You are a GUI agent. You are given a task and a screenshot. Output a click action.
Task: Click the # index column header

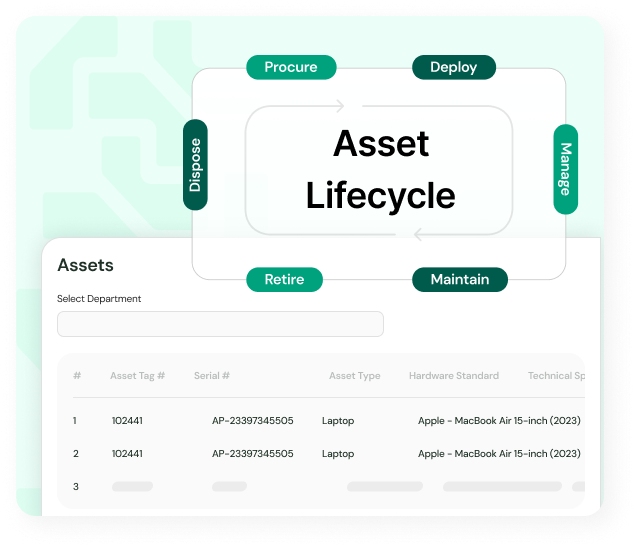pos(77,376)
